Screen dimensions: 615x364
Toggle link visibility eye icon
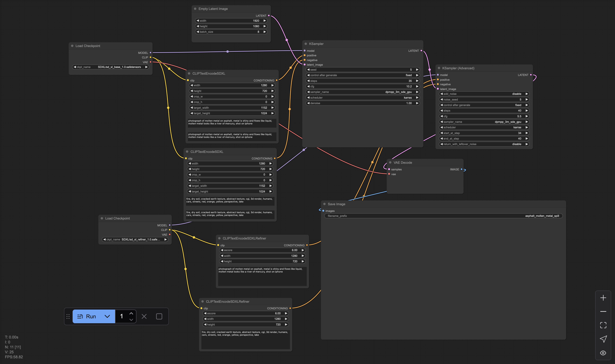(603, 353)
